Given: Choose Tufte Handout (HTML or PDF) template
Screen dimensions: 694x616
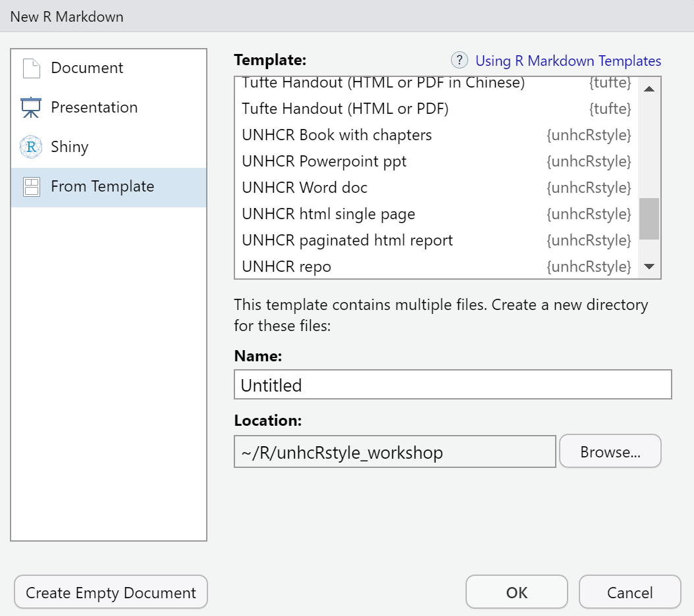Looking at the screenshot, I should pos(437,109).
